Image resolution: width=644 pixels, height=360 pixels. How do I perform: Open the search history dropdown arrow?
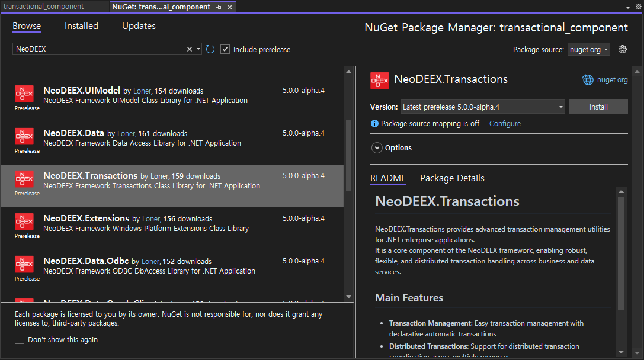point(198,49)
